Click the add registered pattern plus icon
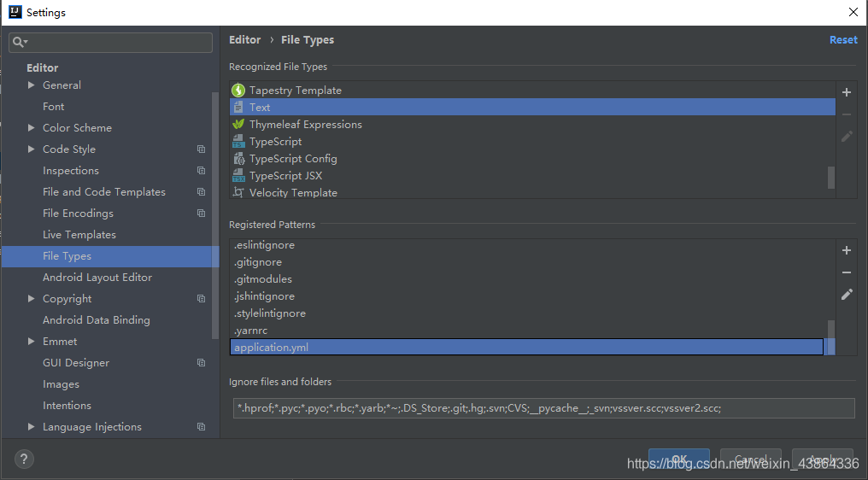Screen dimensions: 868x480 [x=847, y=250]
